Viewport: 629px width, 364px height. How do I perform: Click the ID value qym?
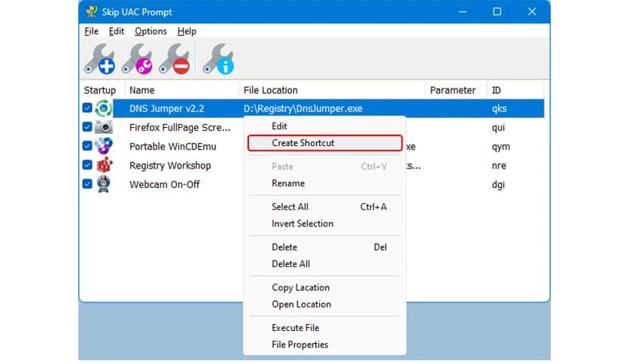click(x=500, y=147)
